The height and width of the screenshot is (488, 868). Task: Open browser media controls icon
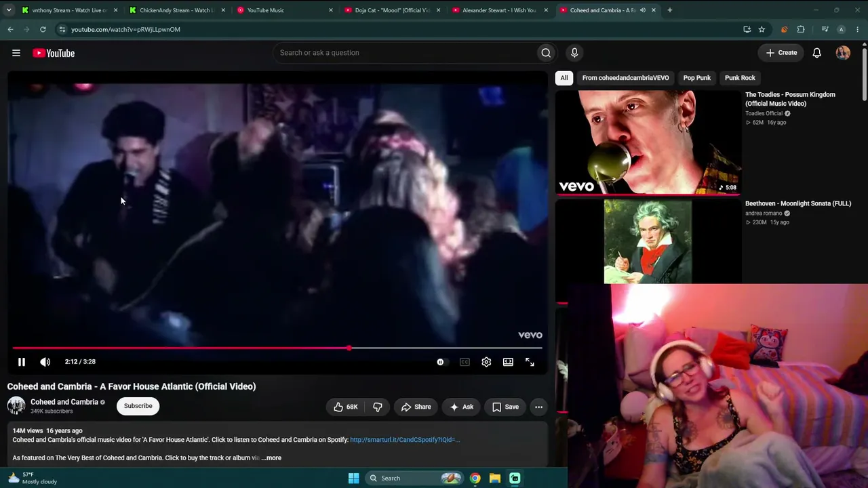click(x=825, y=30)
